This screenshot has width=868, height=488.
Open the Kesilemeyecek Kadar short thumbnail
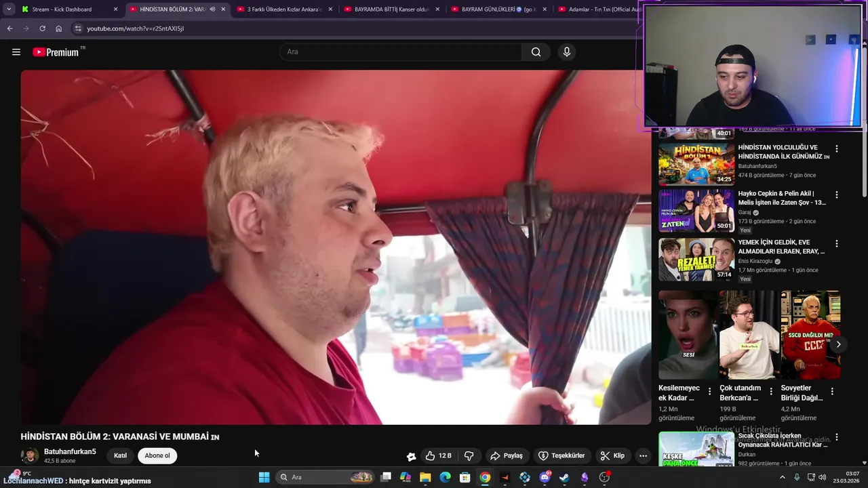tap(688, 335)
